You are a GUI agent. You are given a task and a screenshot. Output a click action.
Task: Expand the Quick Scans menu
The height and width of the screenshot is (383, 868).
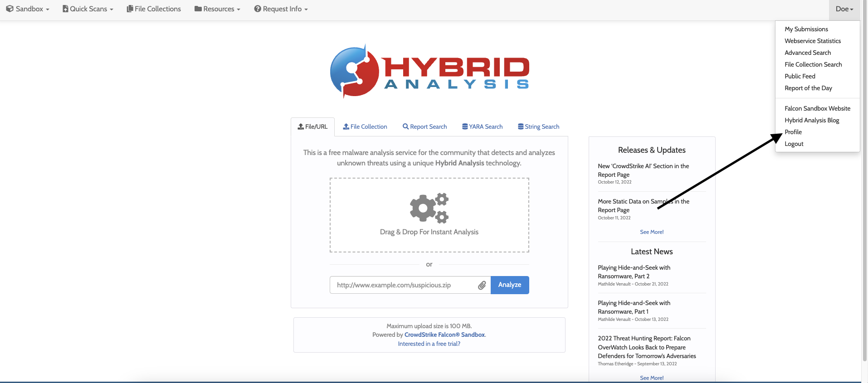pos(88,9)
